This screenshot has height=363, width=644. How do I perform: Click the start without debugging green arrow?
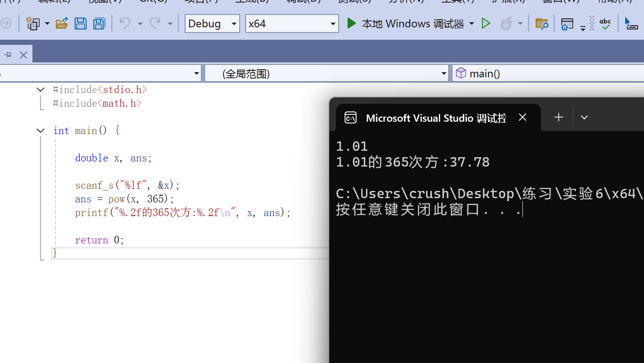(x=486, y=23)
